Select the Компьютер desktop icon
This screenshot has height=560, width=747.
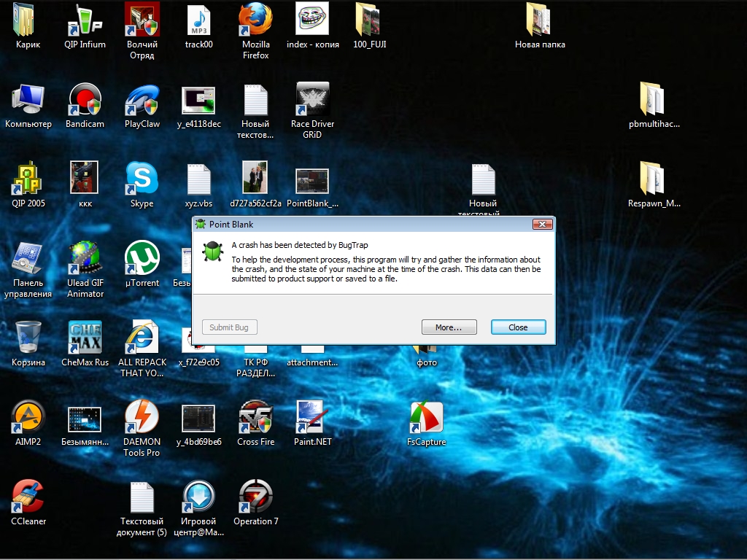click(28, 99)
